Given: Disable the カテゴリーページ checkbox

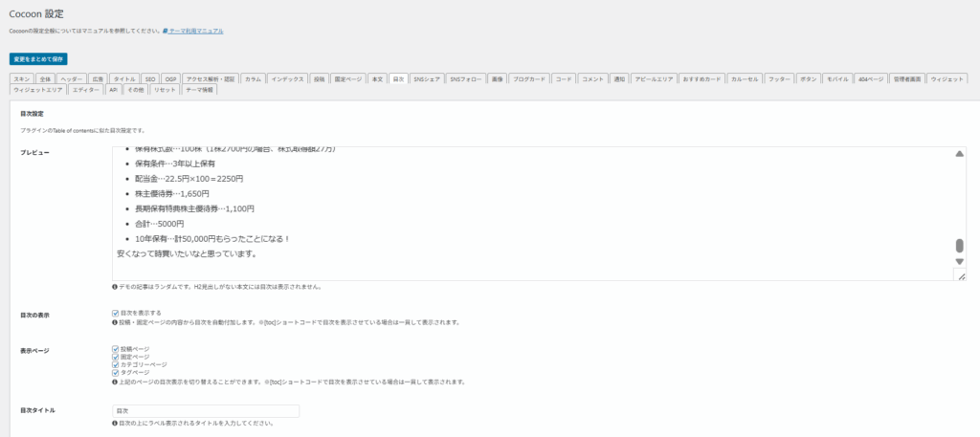Looking at the screenshot, I should (116, 364).
